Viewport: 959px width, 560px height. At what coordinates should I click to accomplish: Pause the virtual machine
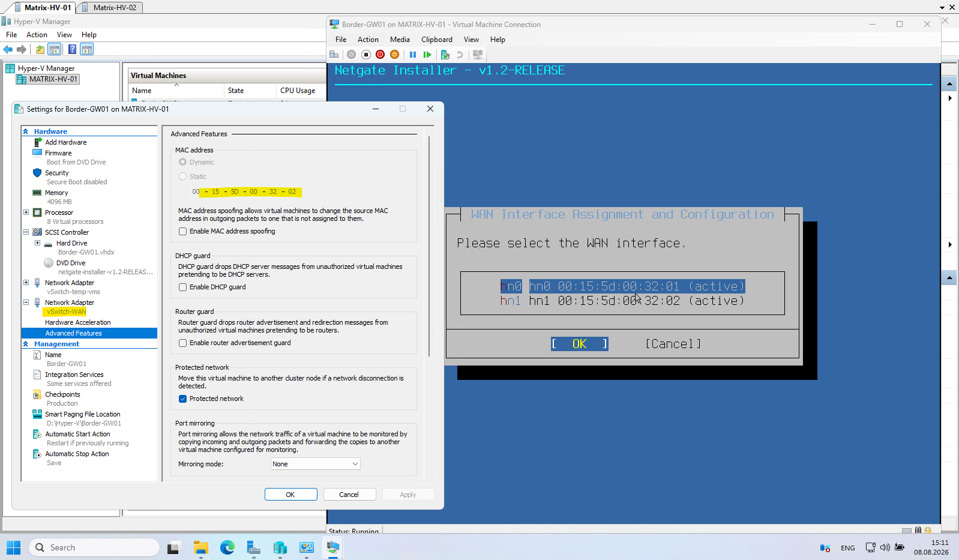[x=413, y=55]
